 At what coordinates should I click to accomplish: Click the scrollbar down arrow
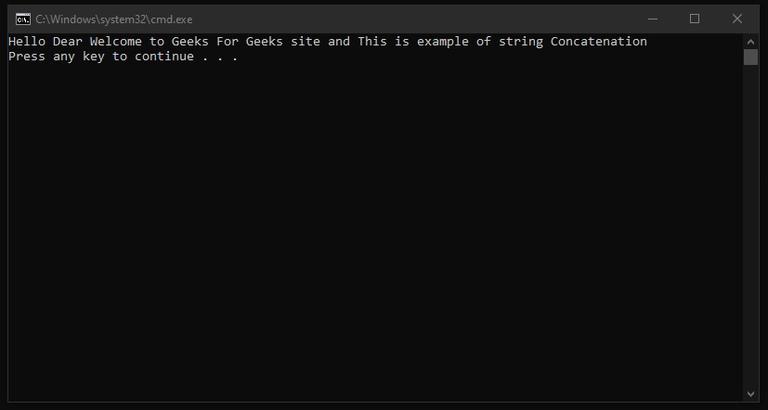[751, 394]
